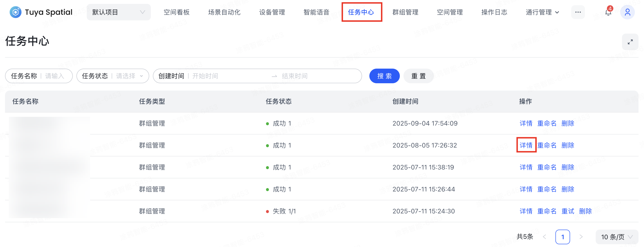
Task: Reset filters with the 重置 button
Action: pyautogui.click(x=419, y=76)
